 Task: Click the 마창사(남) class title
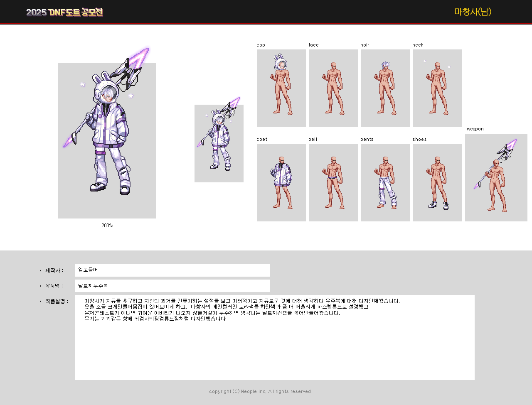point(473,12)
